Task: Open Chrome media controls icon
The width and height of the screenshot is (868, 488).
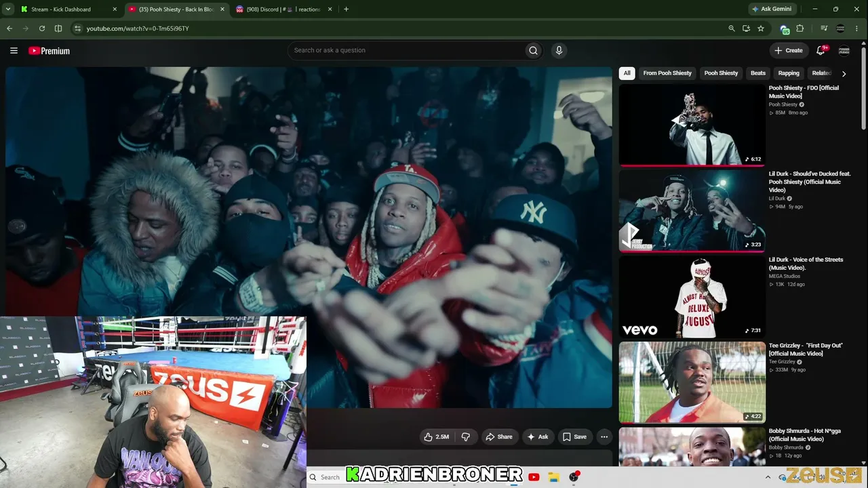Action: tap(824, 28)
